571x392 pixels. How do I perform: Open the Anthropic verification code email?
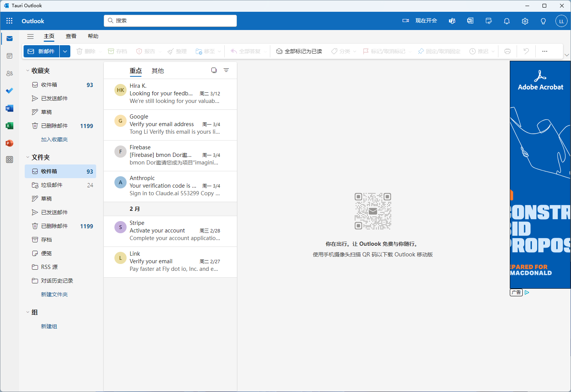click(x=170, y=187)
